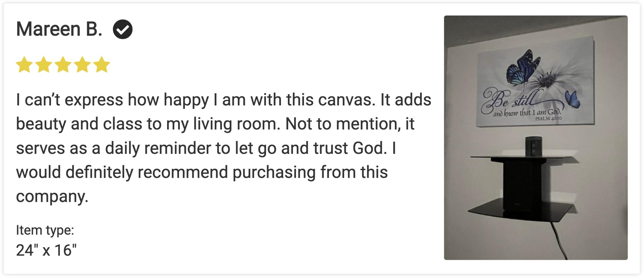Select the fourth yellow rating star

(x=83, y=64)
